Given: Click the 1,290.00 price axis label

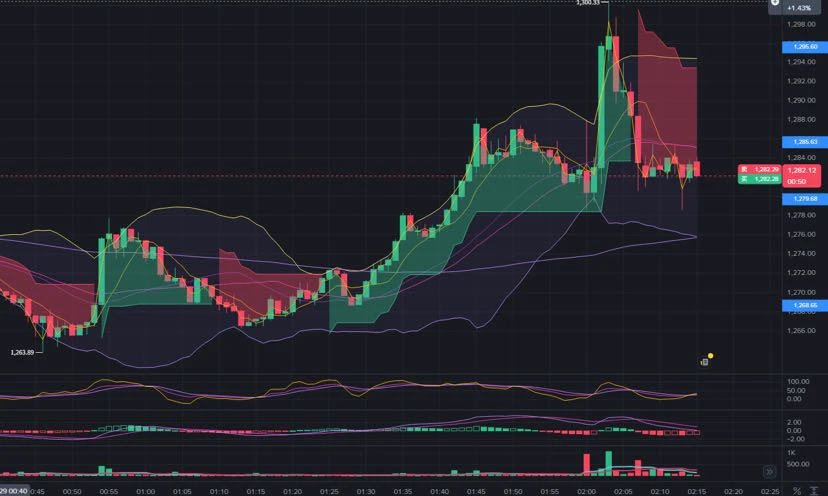Looking at the screenshot, I should [801, 100].
